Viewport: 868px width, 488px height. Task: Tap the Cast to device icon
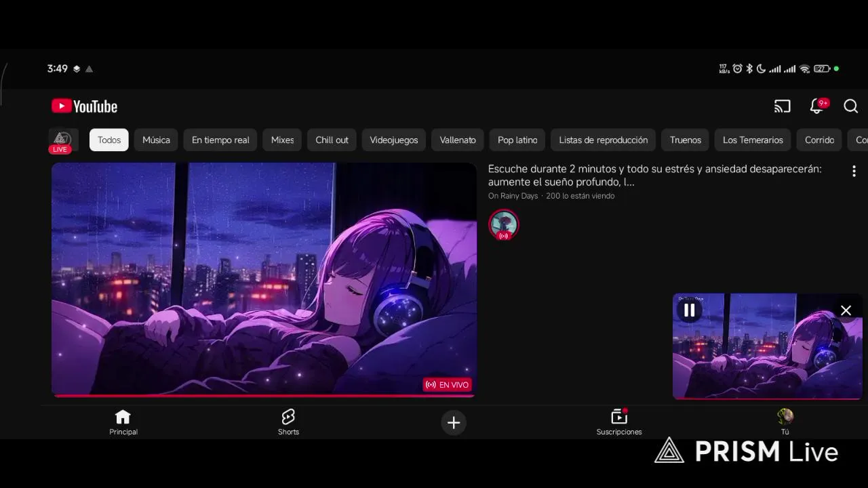click(783, 106)
